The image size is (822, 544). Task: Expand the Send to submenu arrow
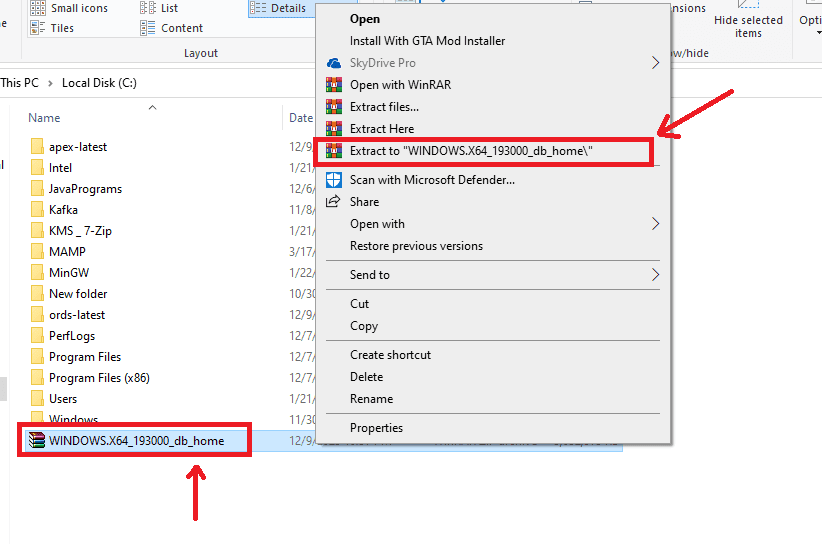(656, 275)
